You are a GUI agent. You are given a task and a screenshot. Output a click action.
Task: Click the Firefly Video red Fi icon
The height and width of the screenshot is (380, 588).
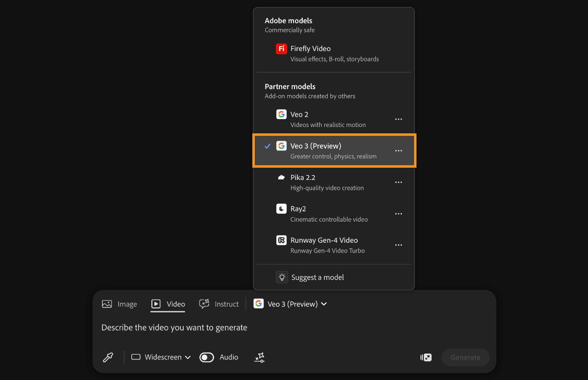click(281, 49)
